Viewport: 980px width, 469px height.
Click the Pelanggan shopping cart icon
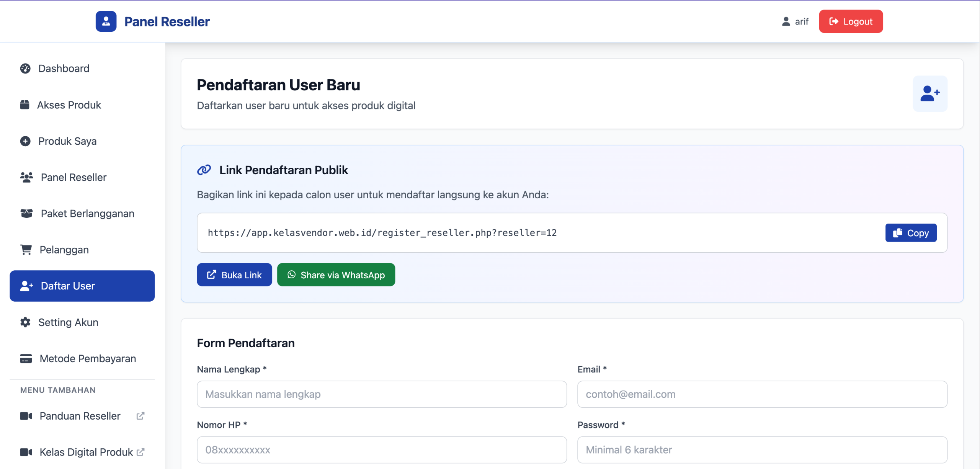[x=26, y=250]
